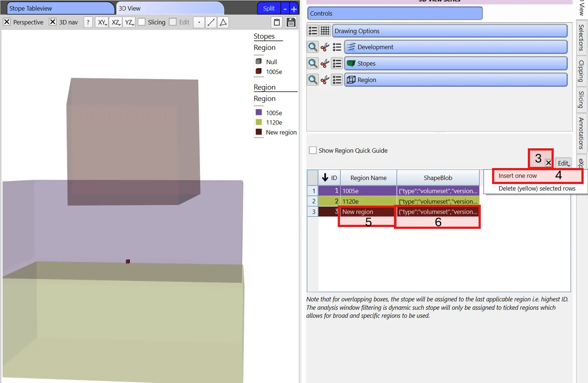The image size is (588, 383).
Task: Select the New region name cell
Action: pos(367,212)
